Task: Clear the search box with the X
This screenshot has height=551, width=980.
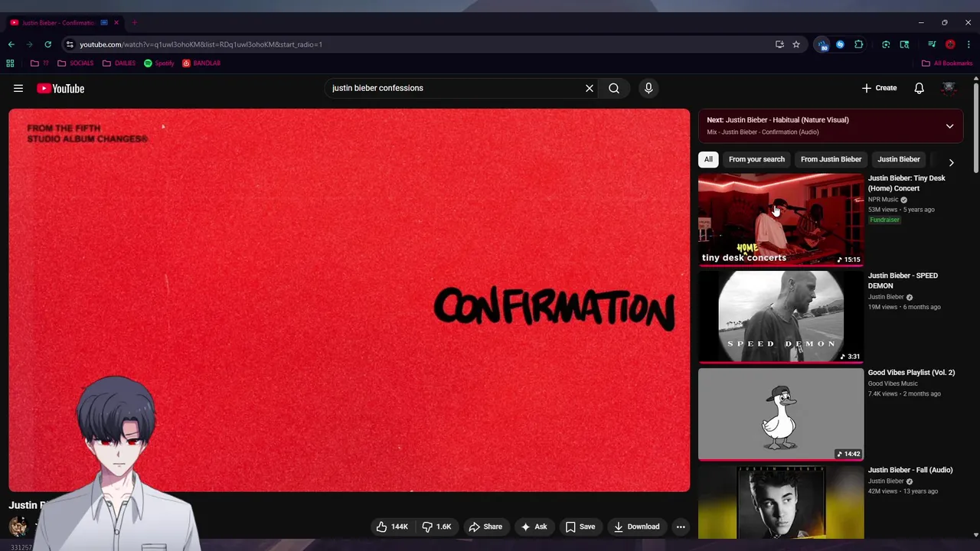Action: click(590, 88)
